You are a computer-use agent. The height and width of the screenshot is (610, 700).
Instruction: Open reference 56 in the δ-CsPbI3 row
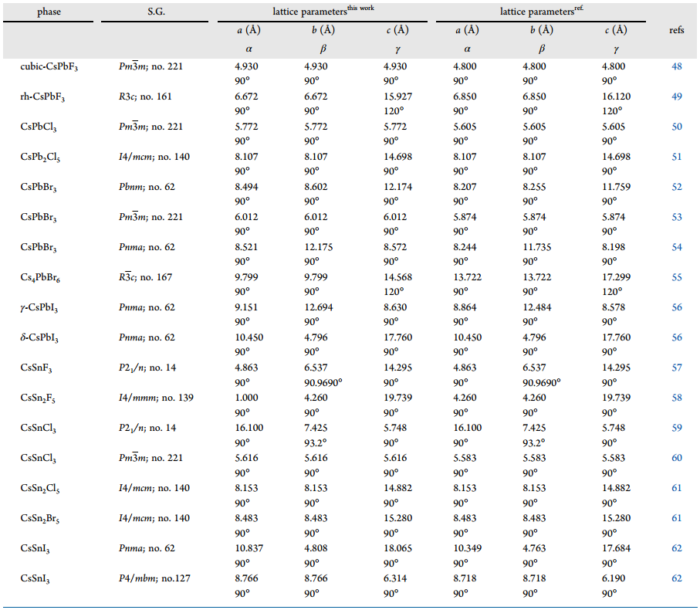tap(677, 337)
